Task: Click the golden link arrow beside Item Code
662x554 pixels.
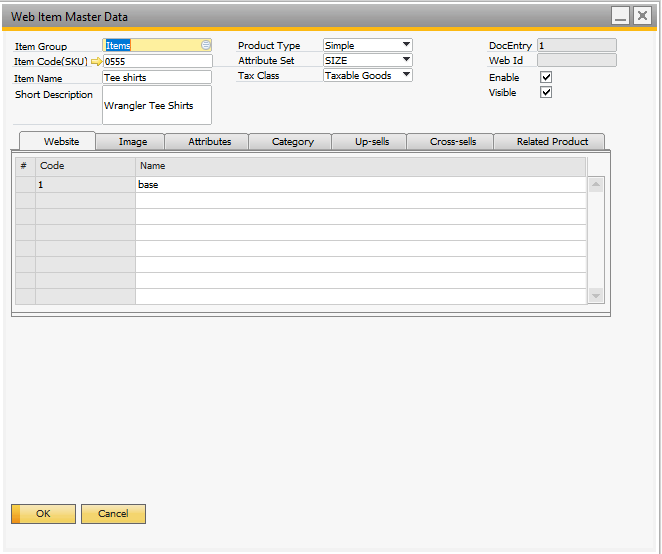Action: click(x=96, y=62)
